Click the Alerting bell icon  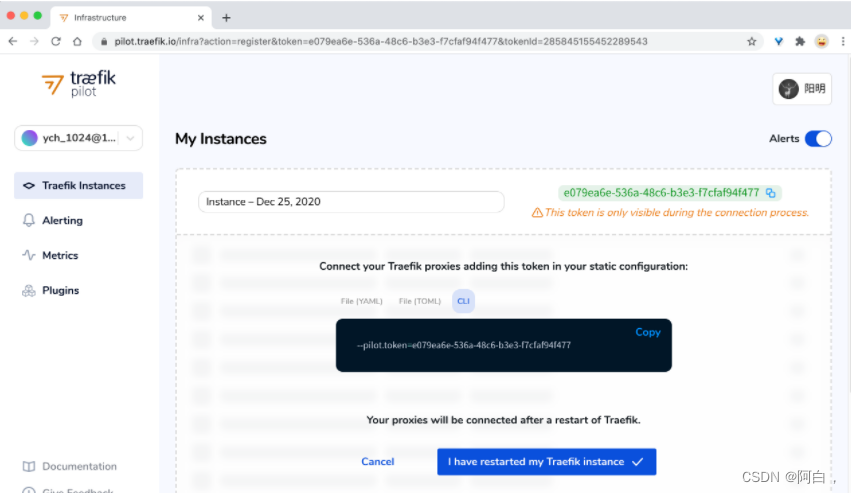pyautogui.click(x=29, y=220)
